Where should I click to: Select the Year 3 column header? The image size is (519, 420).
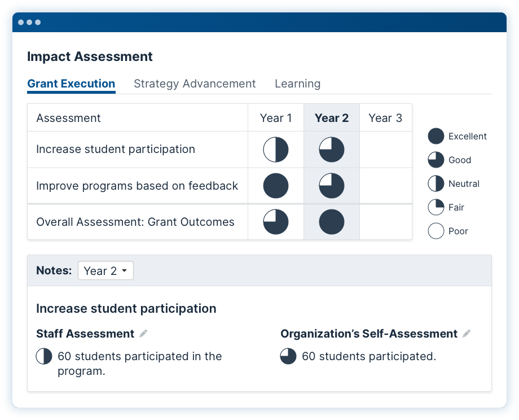point(386,118)
